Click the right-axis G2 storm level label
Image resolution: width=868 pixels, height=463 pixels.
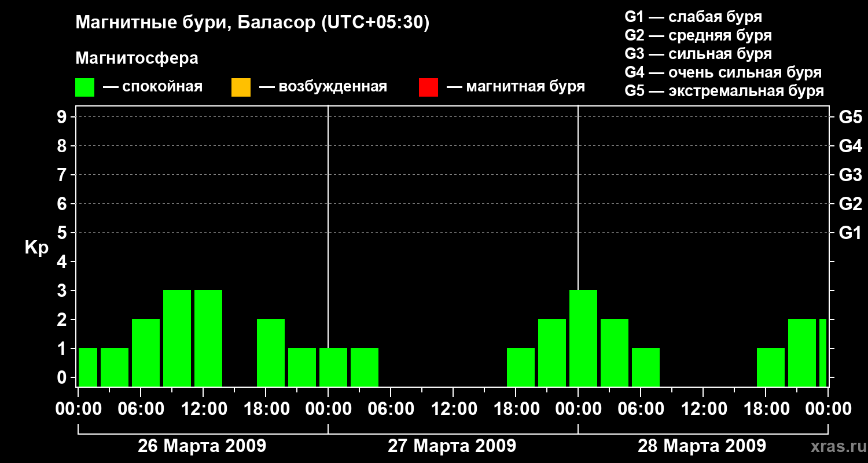850,204
